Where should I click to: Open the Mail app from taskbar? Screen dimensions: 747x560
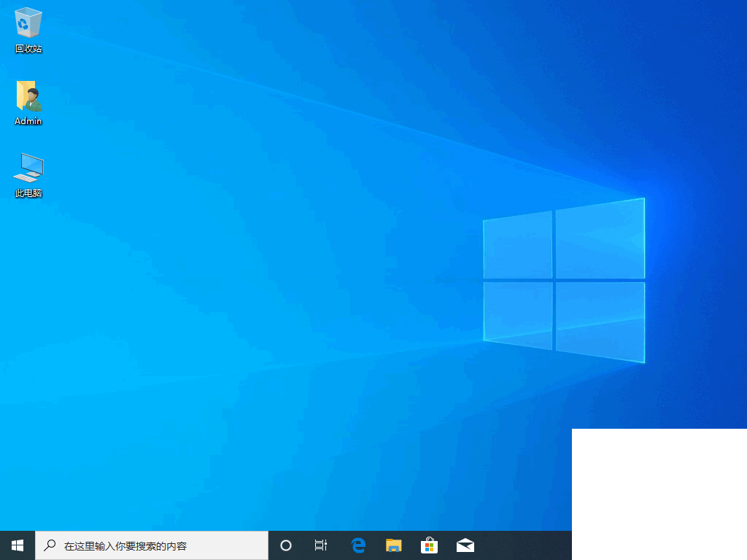(x=465, y=545)
